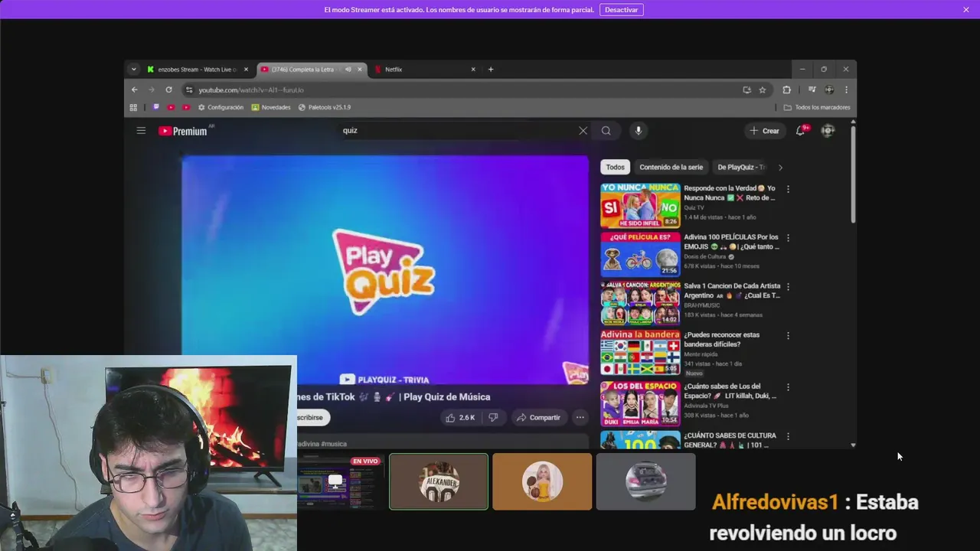Screen dimensions: 980x551
Task: Show more filter chips with right chevron
Action: tap(780, 167)
